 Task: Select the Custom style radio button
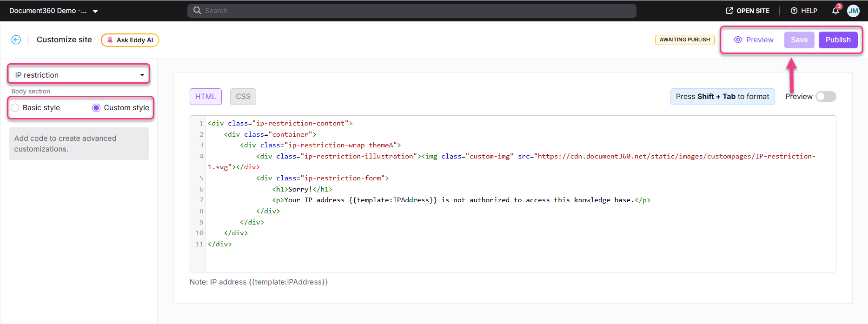pyautogui.click(x=96, y=108)
